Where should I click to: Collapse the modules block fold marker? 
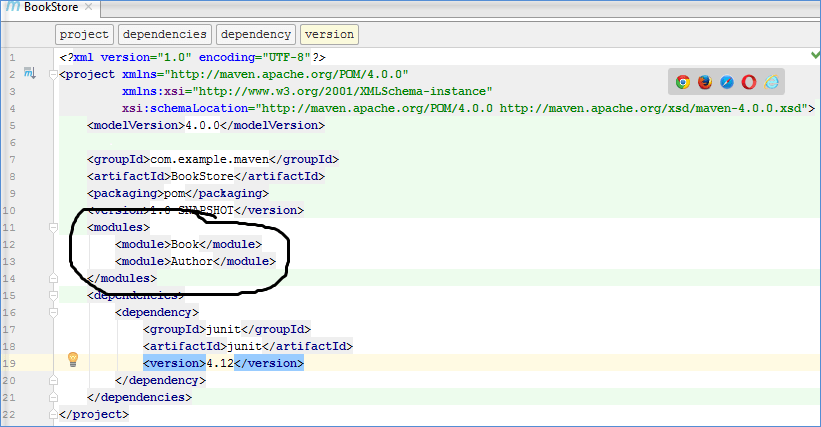click(x=54, y=227)
